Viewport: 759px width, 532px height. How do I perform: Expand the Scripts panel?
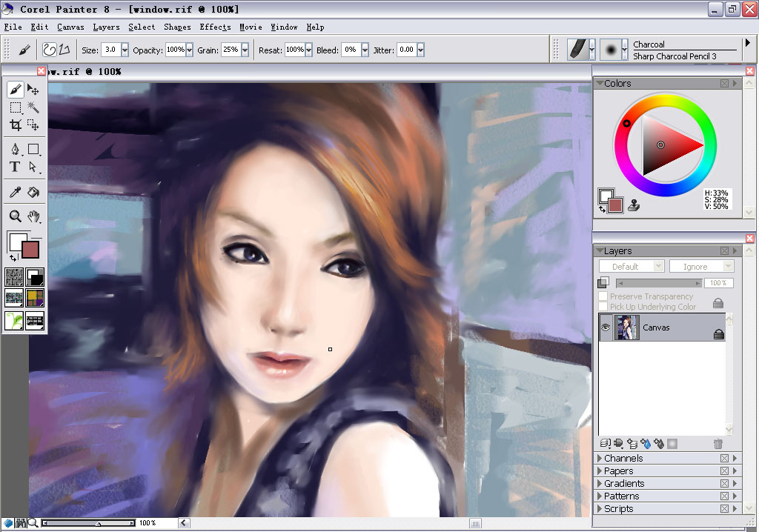(x=600, y=509)
